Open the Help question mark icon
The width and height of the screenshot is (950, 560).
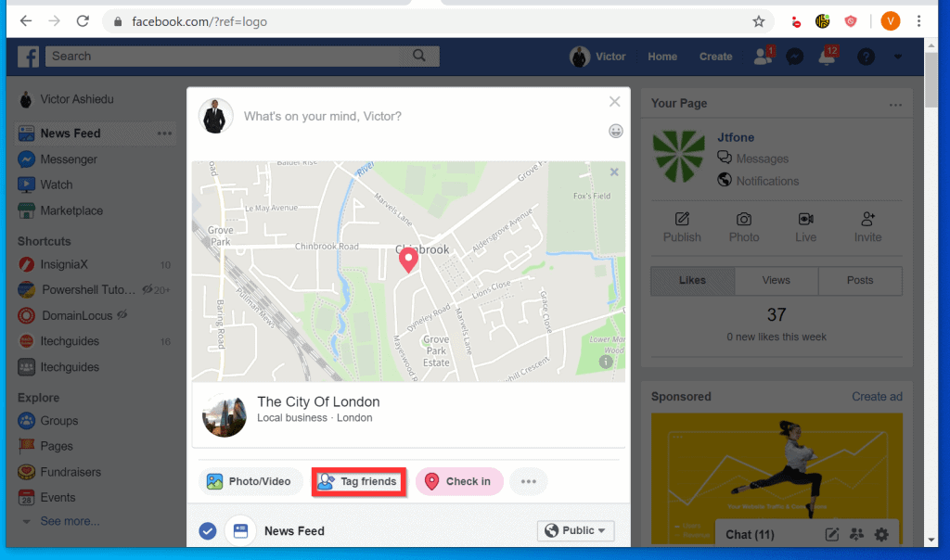click(864, 57)
